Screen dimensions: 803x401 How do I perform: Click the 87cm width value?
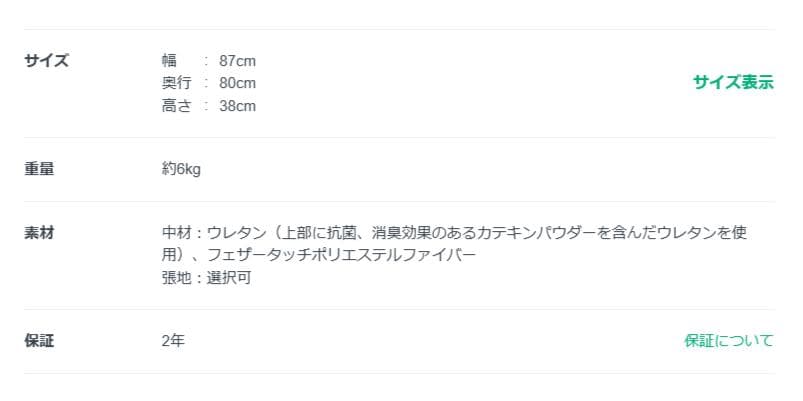click(237, 61)
